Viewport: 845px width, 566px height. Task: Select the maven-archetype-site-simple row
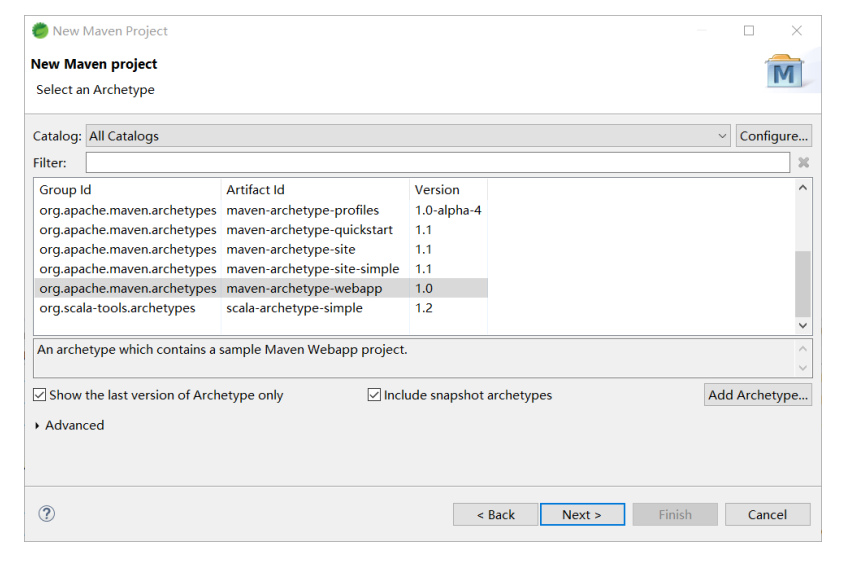pyautogui.click(x=261, y=269)
